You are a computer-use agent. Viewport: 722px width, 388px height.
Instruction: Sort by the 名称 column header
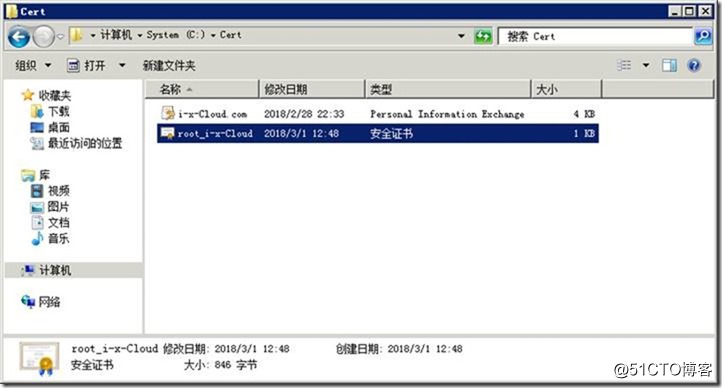point(202,89)
